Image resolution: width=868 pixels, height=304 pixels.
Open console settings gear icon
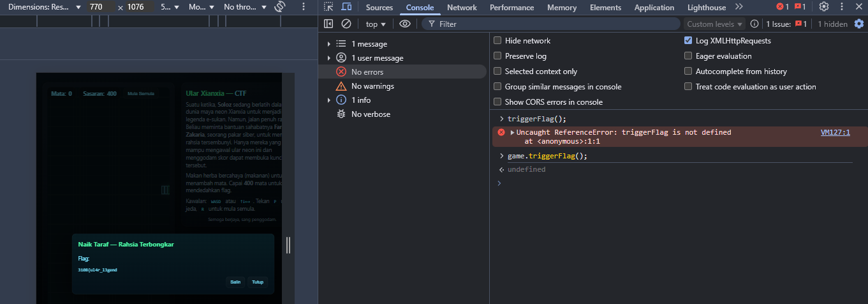point(858,24)
